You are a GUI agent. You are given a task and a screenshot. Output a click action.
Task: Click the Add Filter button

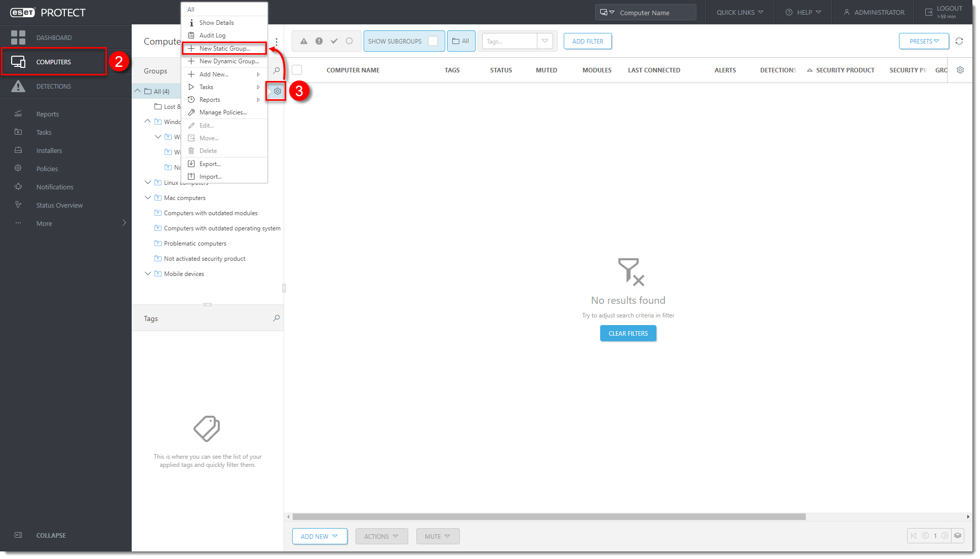(x=587, y=41)
